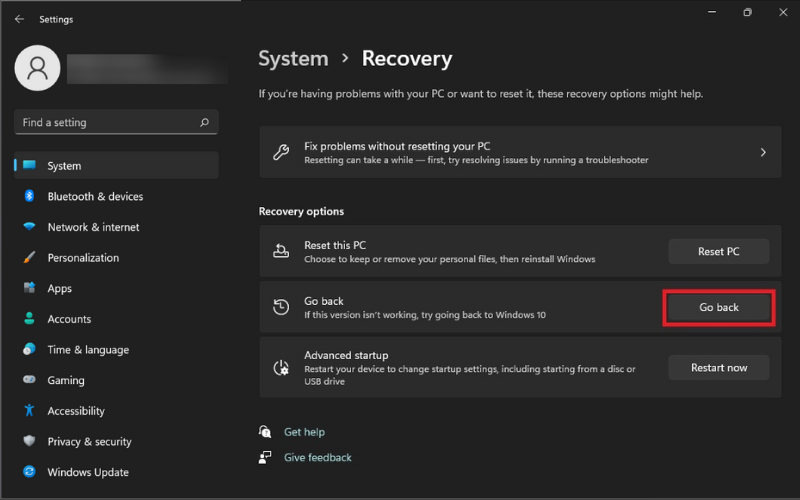Click the Go back button
The image size is (800, 500).
pos(719,308)
